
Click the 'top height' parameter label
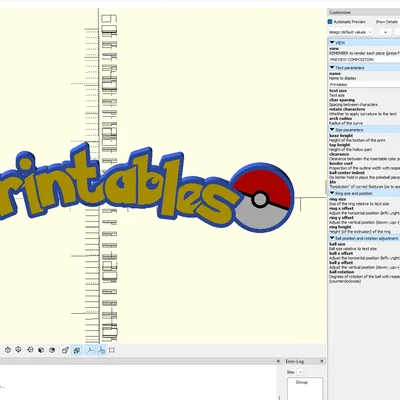point(340,145)
